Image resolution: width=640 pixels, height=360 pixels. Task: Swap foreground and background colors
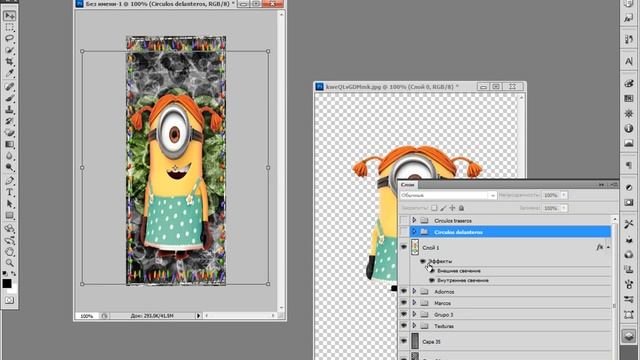pyautogui.click(x=13, y=273)
